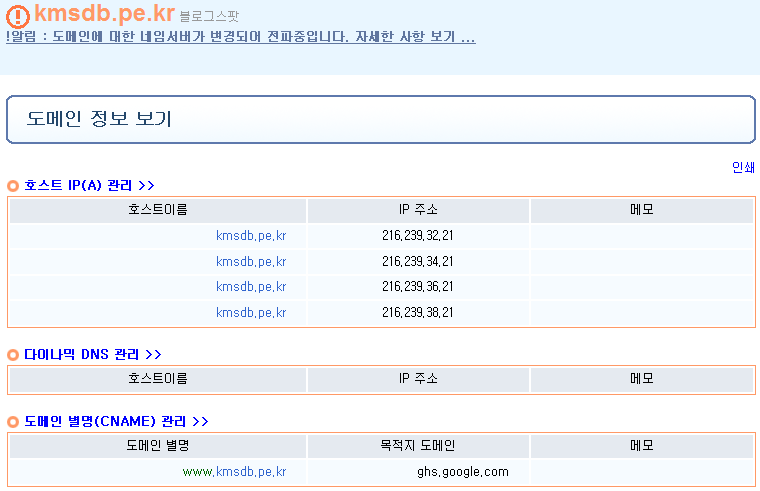Select the IP address 216.239.36.21
Screen dimensions: 760x491
417,287
